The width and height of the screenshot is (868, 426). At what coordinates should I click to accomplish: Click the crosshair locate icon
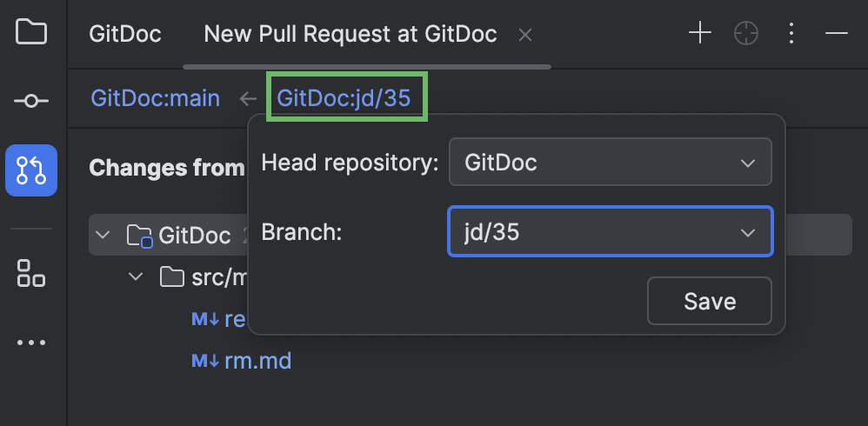[745, 33]
